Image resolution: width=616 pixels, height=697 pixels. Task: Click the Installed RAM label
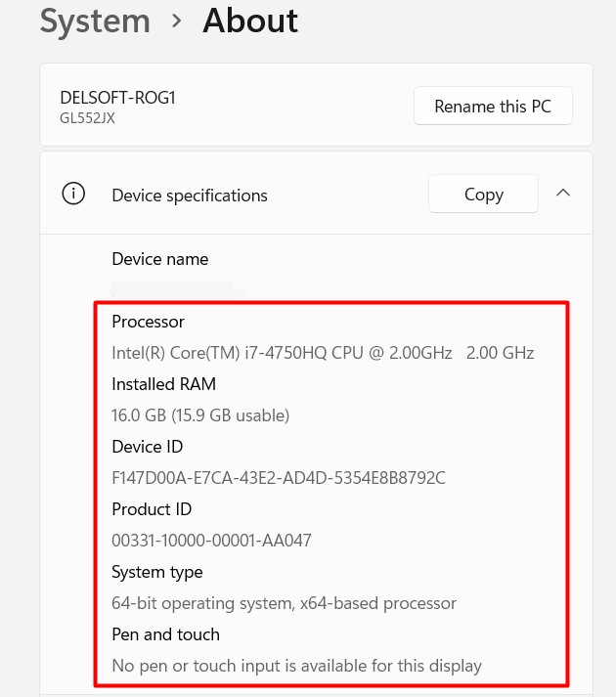[164, 384]
